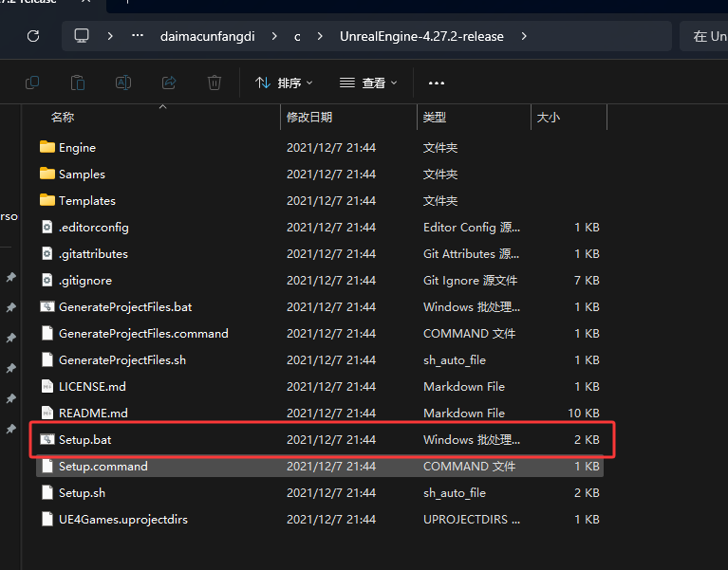Image resolution: width=728 pixels, height=570 pixels.
Task: Click the GenerateProjectFiles.command file name
Action: click(143, 334)
